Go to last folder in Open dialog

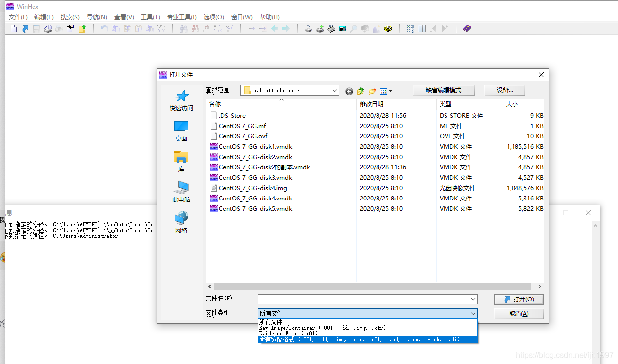coord(349,91)
